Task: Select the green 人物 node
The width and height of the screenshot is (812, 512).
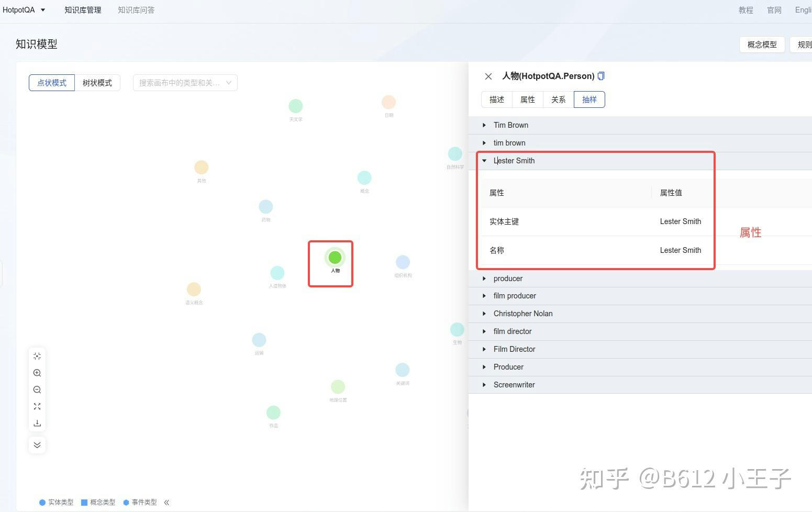Action: (335, 258)
